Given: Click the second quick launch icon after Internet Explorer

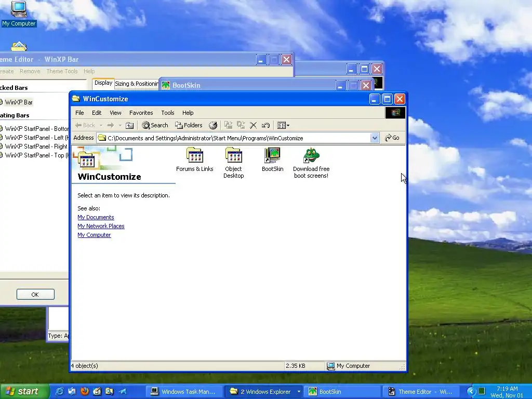Looking at the screenshot, I should (x=72, y=392).
